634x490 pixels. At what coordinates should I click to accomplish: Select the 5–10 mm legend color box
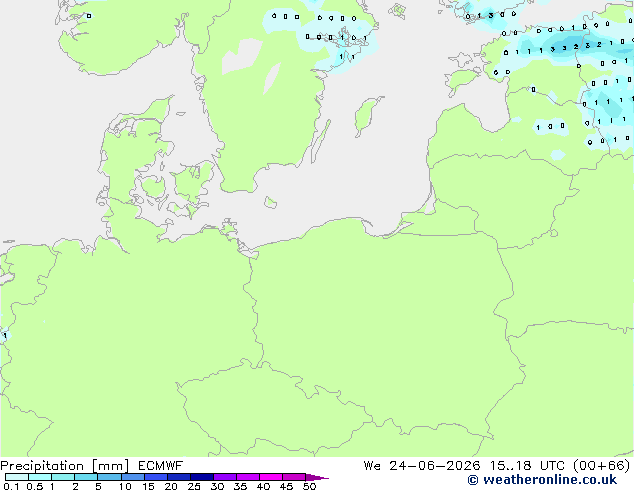109,477
